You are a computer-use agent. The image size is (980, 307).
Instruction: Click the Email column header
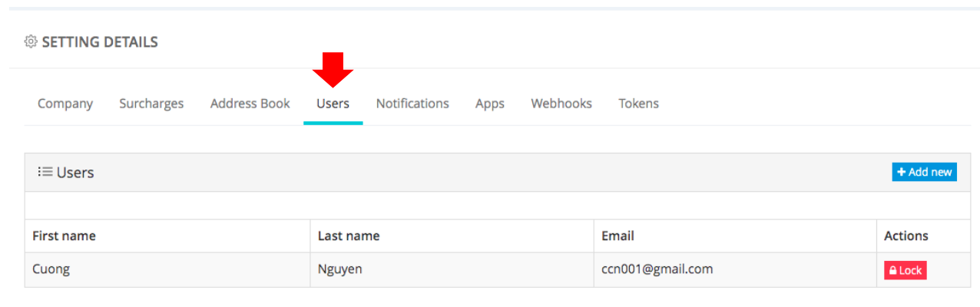pos(617,236)
